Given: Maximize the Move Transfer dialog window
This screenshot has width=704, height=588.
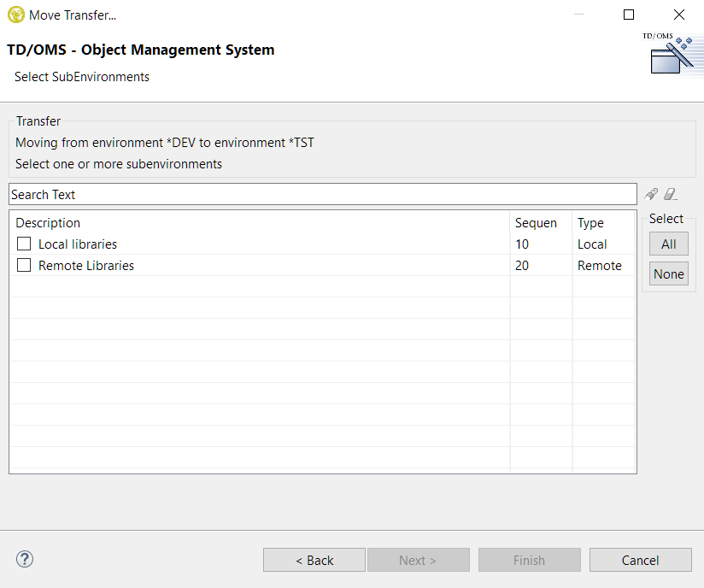Looking at the screenshot, I should click(x=629, y=15).
